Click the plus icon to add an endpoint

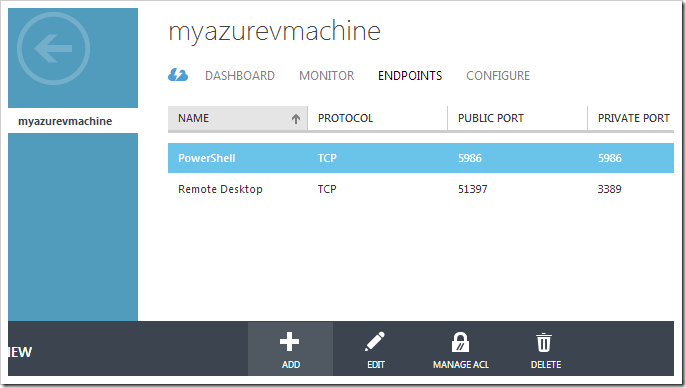point(290,342)
